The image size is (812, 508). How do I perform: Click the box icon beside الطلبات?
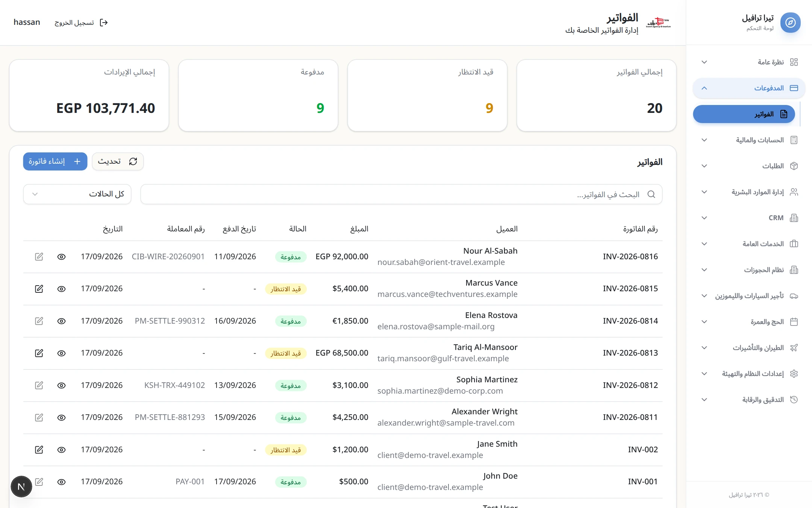pyautogui.click(x=794, y=166)
